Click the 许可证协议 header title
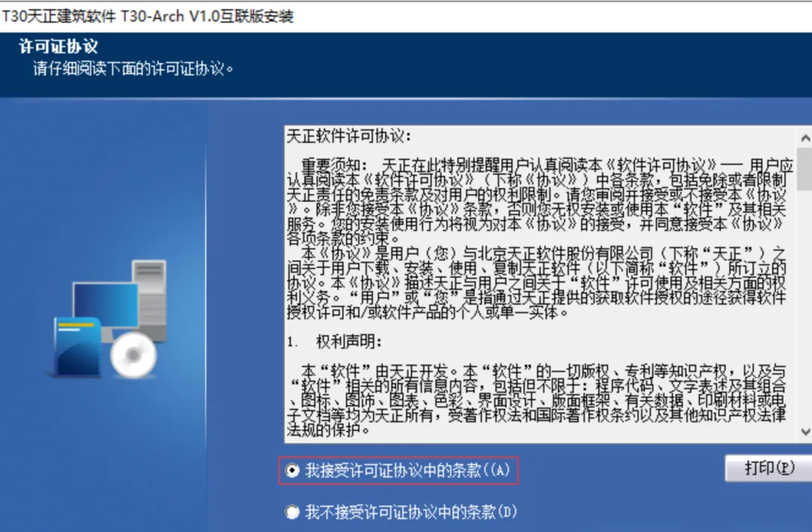Image resolution: width=812 pixels, height=532 pixels. 59,47
